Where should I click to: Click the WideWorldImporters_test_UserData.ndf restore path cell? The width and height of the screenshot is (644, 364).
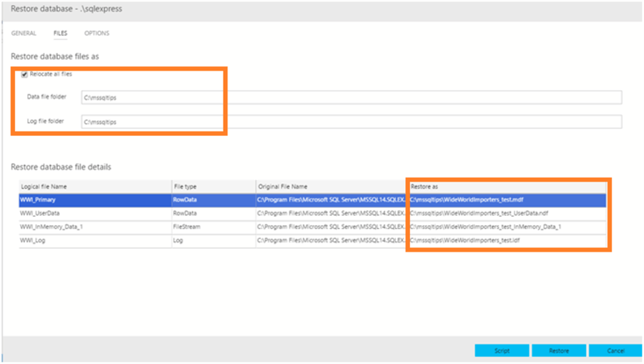479,213
